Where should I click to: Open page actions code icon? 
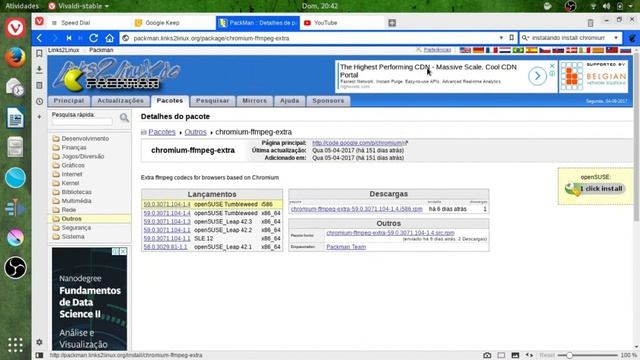pyautogui.click(x=529, y=355)
